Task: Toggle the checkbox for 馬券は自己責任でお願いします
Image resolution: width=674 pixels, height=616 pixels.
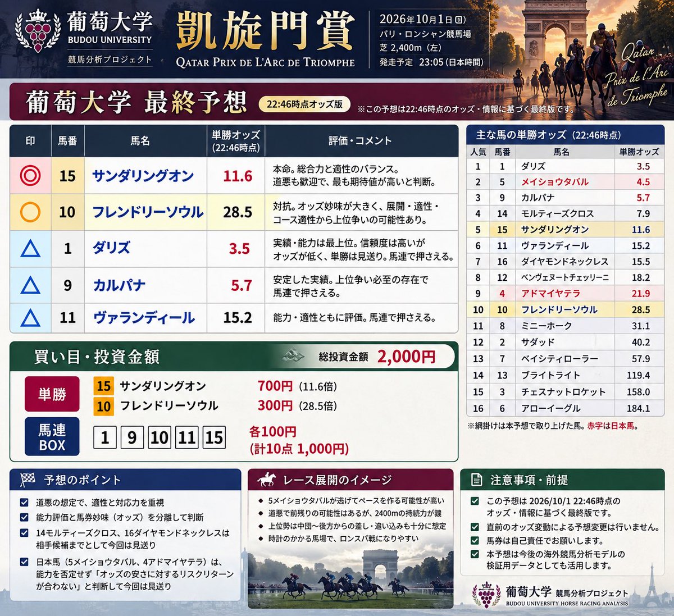Action: pos(475,541)
